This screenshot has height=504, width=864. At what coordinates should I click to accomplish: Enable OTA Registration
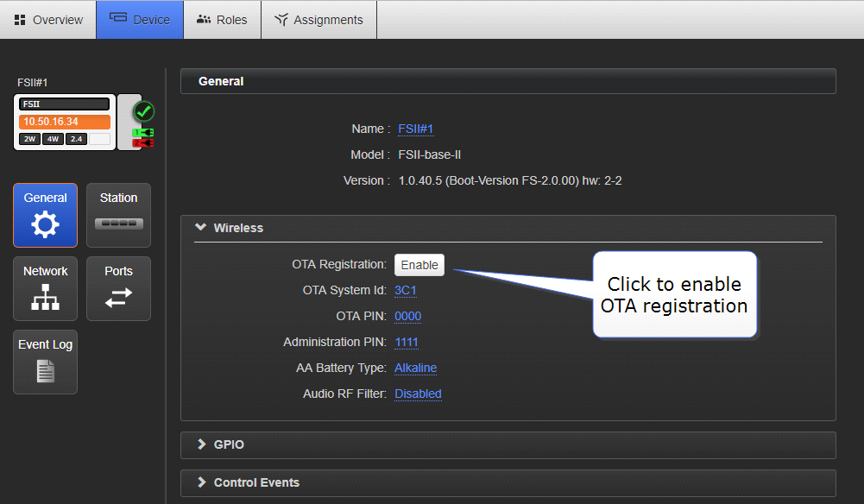(x=419, y=264)
